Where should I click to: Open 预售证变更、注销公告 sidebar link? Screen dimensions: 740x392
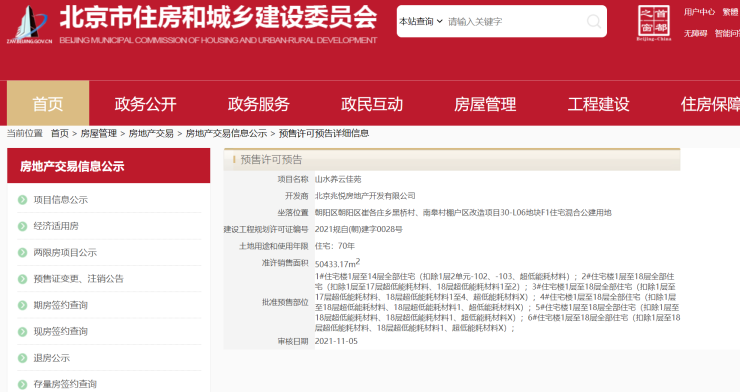(x=79, y=279)
